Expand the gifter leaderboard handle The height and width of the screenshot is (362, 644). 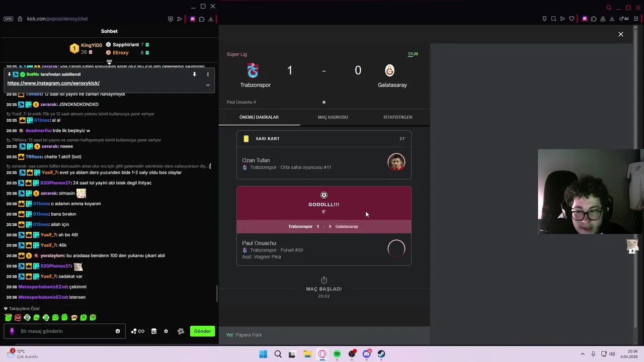(x=109, y=62)
